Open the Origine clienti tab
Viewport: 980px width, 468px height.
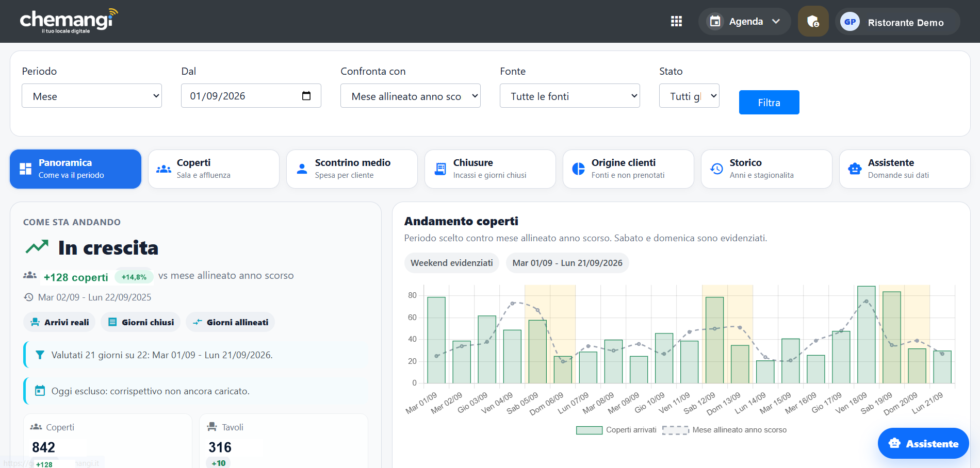pos(628,169)
